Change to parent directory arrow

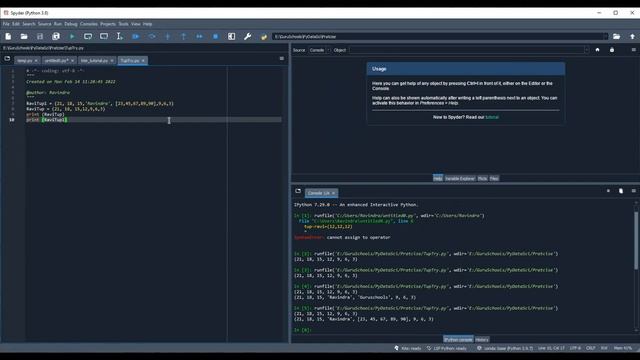(632, 36)
